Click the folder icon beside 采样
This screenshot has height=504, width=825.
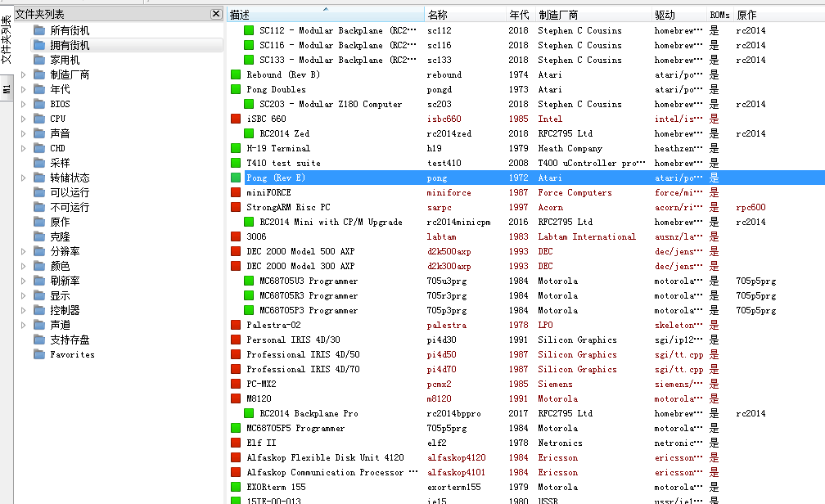[x=39, y=163]
